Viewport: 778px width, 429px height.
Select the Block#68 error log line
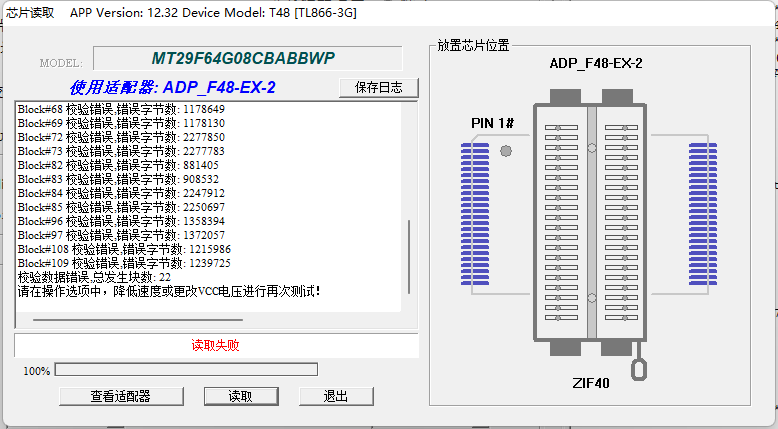click(x=121, y=109)
